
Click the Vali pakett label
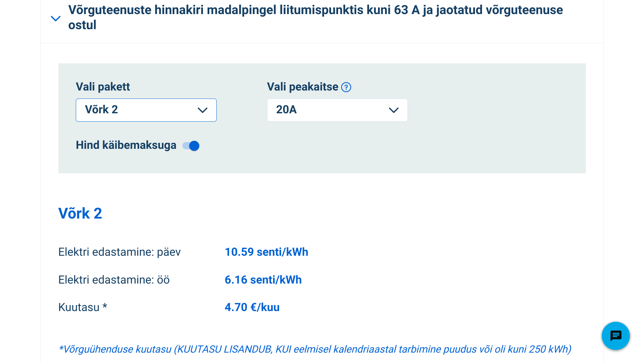[x=103, y=87]
